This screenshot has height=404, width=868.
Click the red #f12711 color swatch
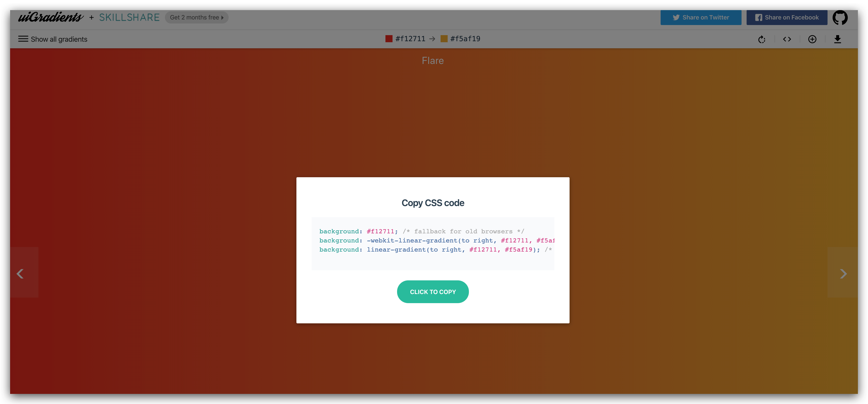coord(389,39)
